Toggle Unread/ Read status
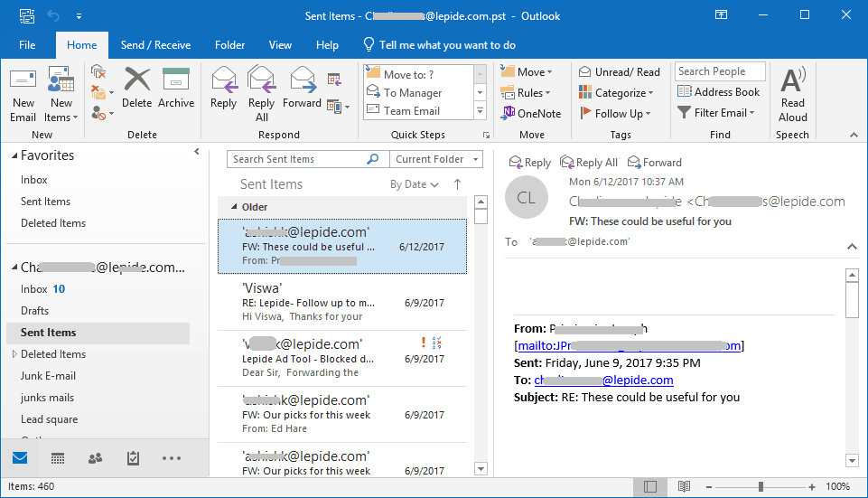The width and height of the screenshot is (868, 498). tap(620, 72)
